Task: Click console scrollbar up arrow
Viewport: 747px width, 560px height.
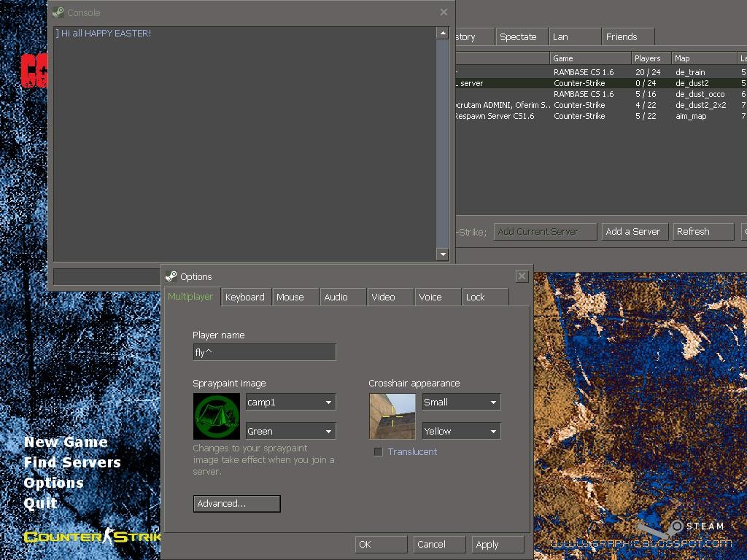Action: point(442,33)
